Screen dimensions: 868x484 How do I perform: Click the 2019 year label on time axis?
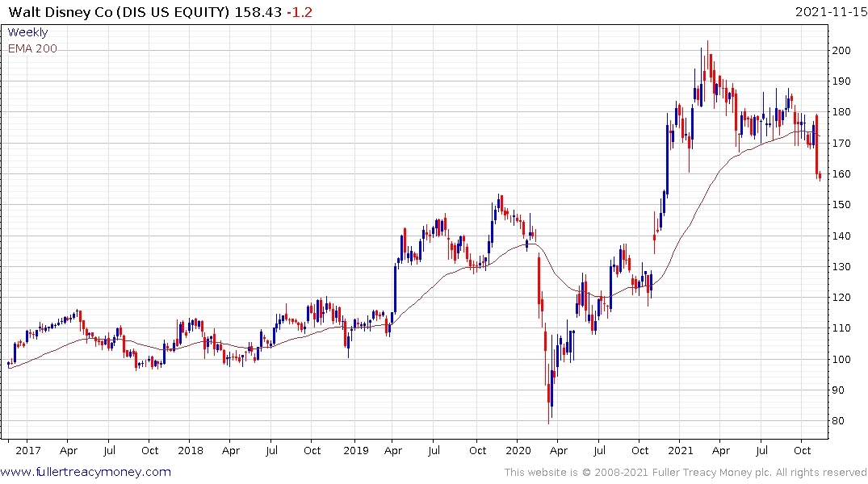point(356,450)
